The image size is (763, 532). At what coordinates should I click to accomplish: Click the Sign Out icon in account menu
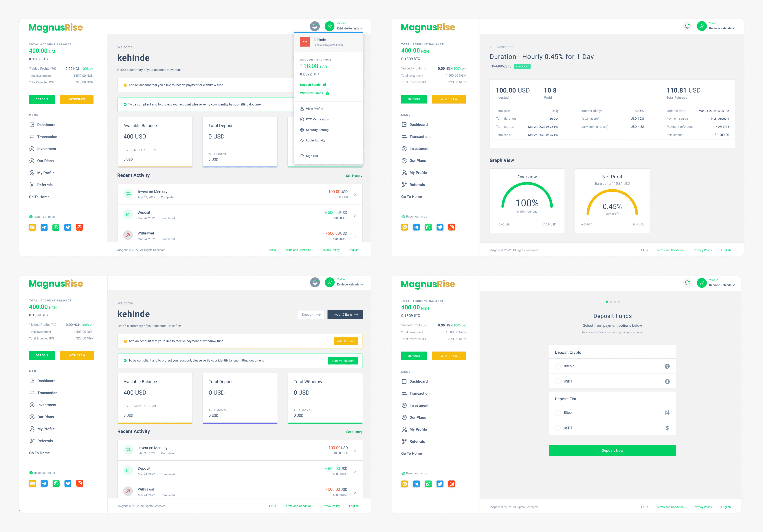302,156
